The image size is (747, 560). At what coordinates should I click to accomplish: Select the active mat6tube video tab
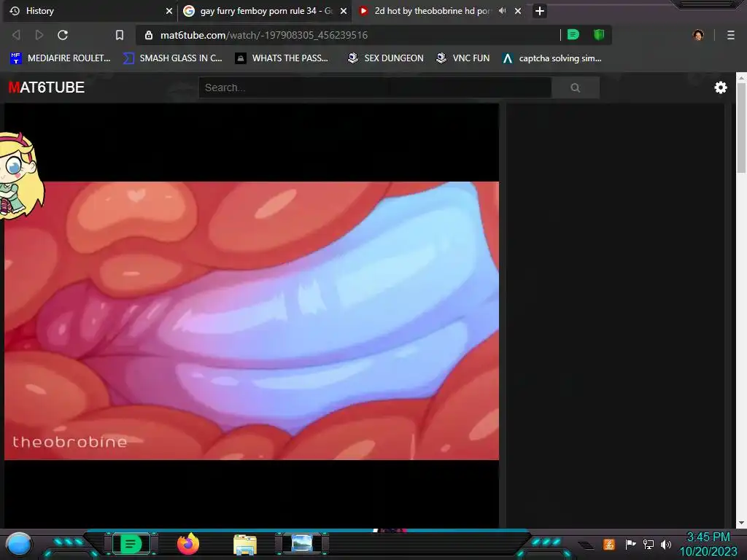pos(438,11)
